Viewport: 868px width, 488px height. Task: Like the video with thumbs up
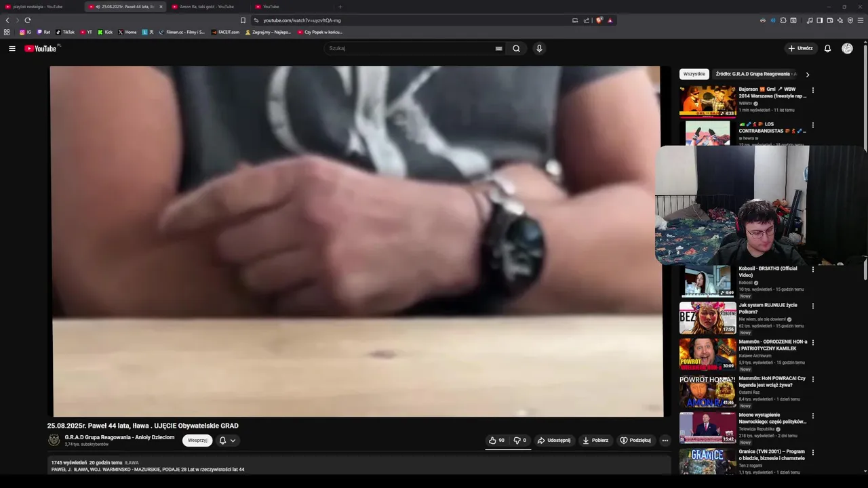click(496, 441)
